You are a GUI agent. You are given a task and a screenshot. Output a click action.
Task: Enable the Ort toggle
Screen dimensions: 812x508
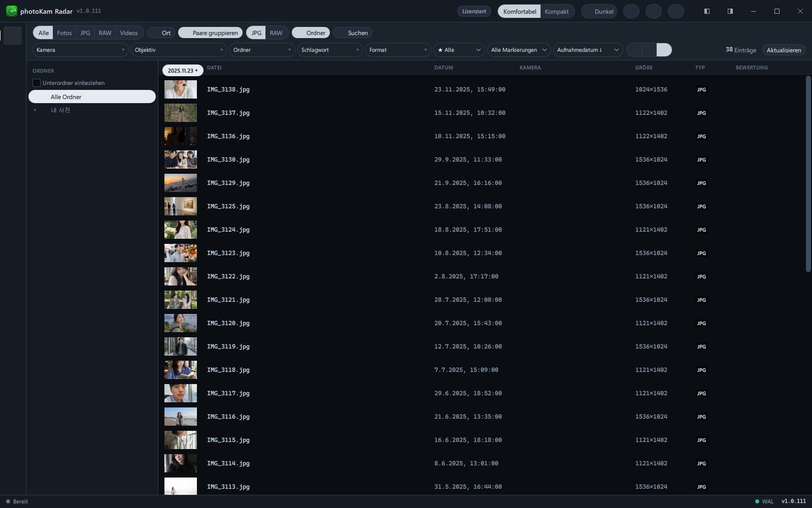161,33
